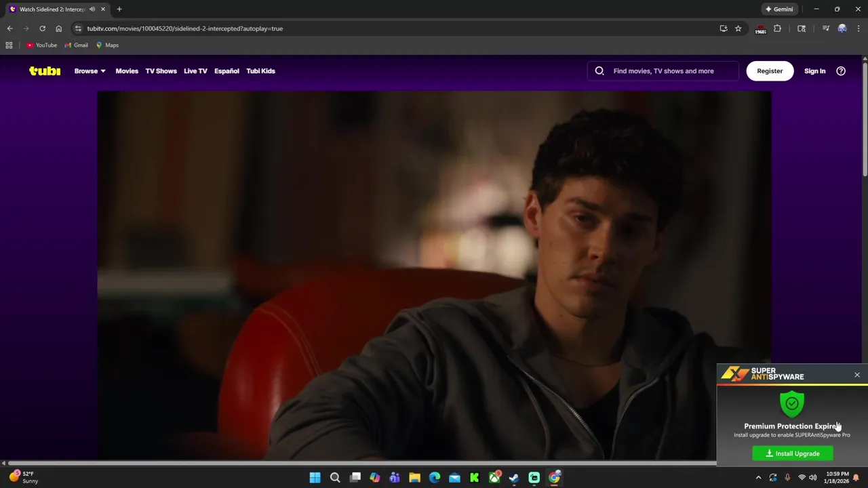Expand the Browse dropdown
This screenshot has width=868, height=488.
[x=90, y=70]
